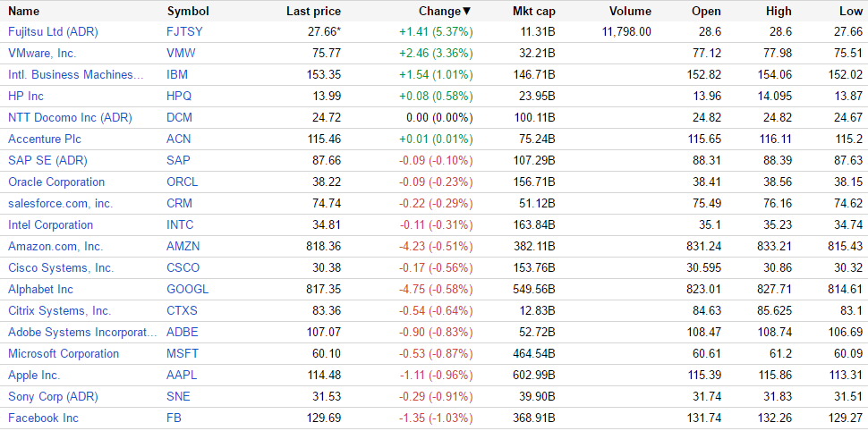Click the FB ticker symbol
868x431 pixels.
click(174, 418)
